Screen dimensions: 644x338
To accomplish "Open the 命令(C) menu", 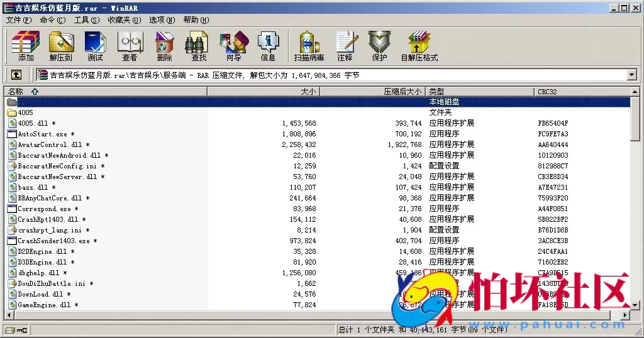I will point(53,19).
